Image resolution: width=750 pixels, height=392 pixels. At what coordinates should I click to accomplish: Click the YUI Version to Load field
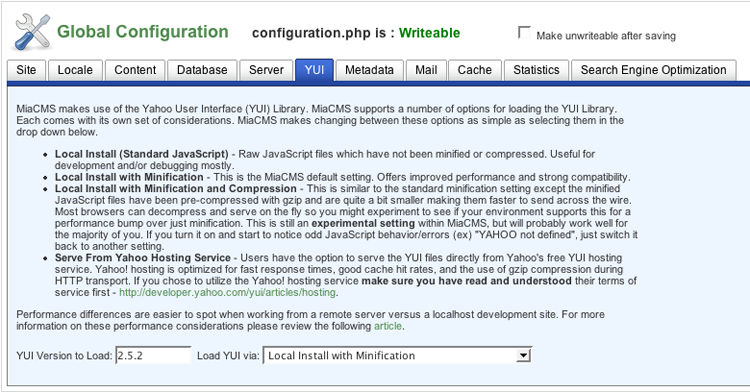(154, 355)
